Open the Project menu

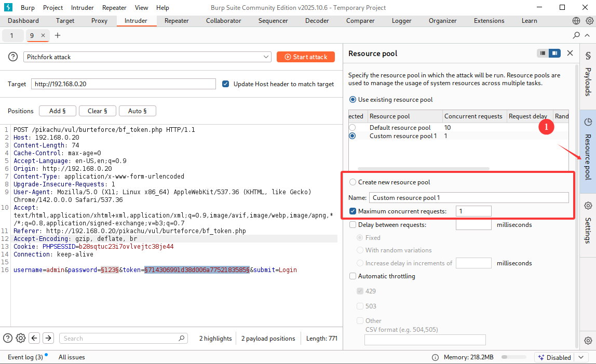point(53,8)
